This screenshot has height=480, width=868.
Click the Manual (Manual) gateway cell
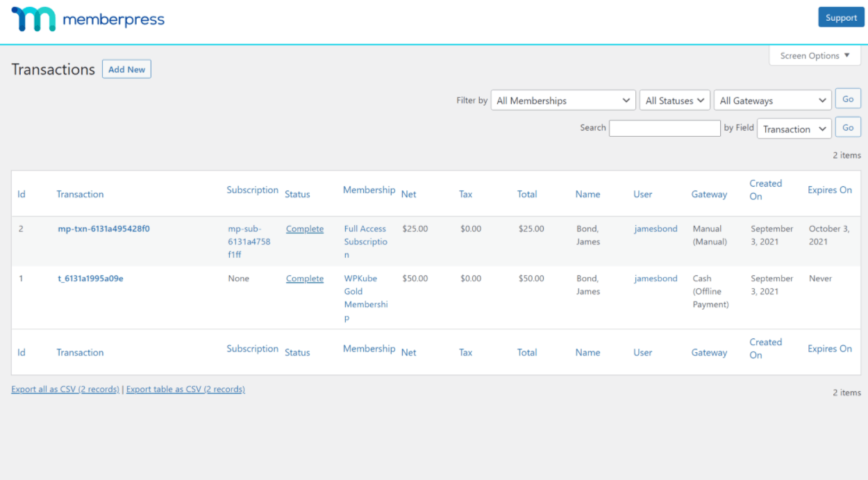pyautogui.click(x=710, y=235)
